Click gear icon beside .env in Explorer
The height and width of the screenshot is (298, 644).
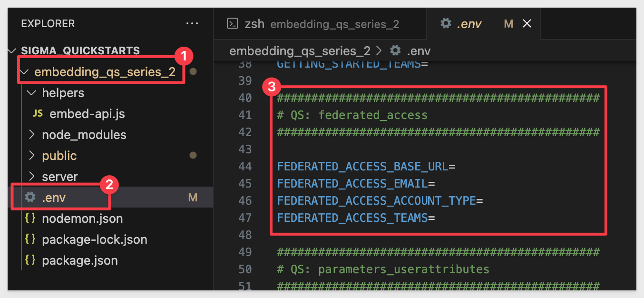pyautogui.click(x=30, y=197)
